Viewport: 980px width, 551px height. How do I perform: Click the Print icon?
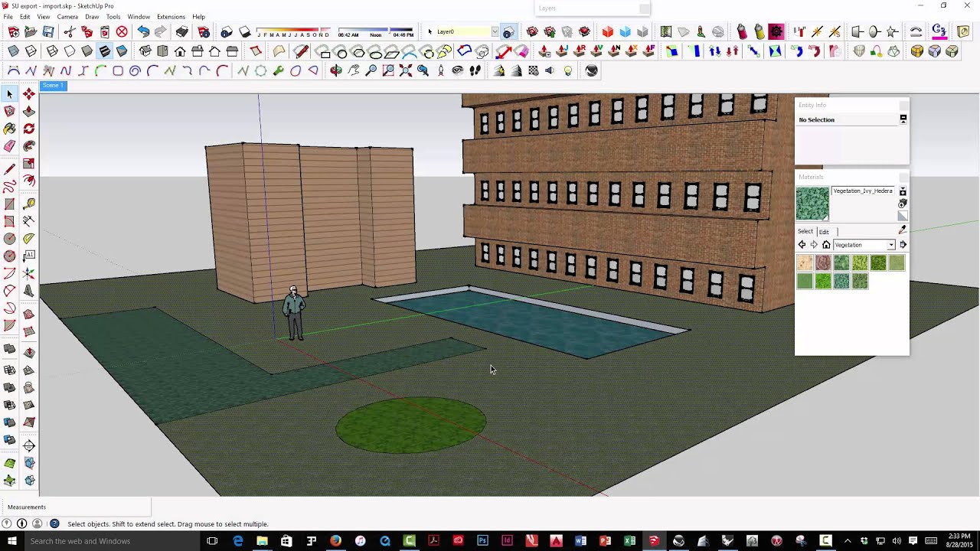[182, 32]
